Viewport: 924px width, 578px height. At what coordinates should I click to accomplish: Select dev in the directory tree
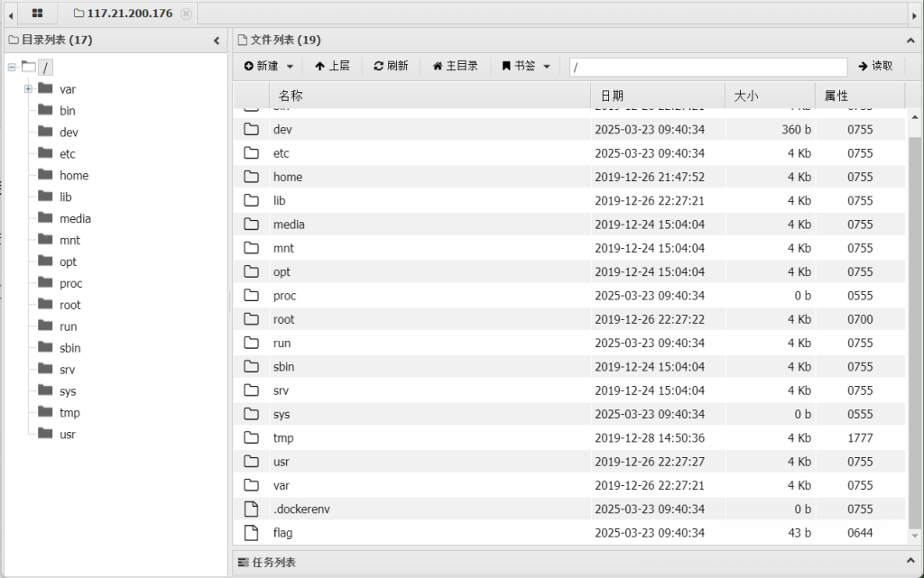pyautogui.click(x=69, y=133)
